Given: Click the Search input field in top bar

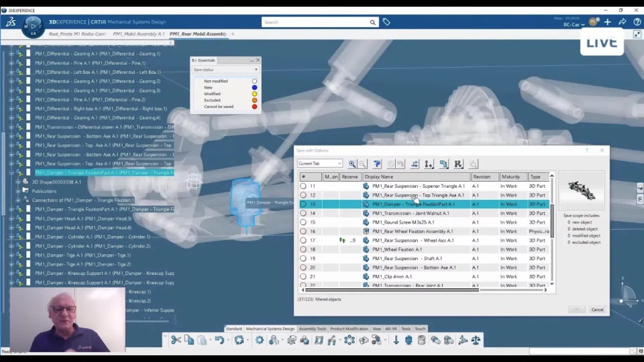Looking at the screenshot, I should 315,22.
